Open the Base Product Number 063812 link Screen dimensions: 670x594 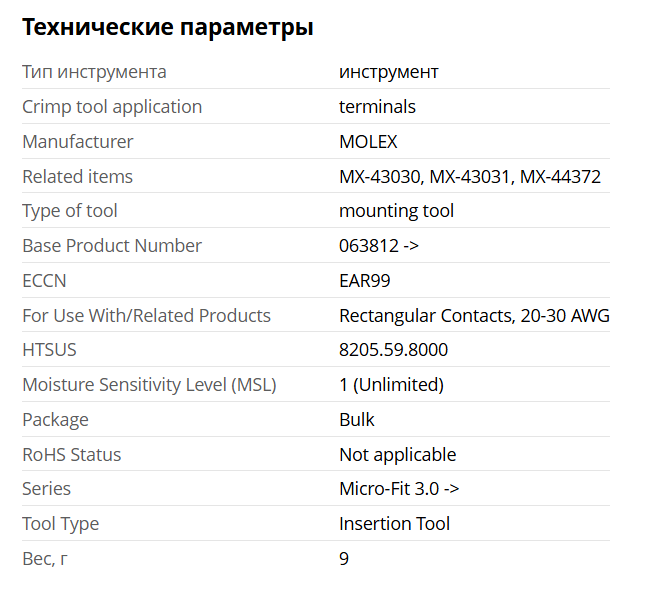378,246
